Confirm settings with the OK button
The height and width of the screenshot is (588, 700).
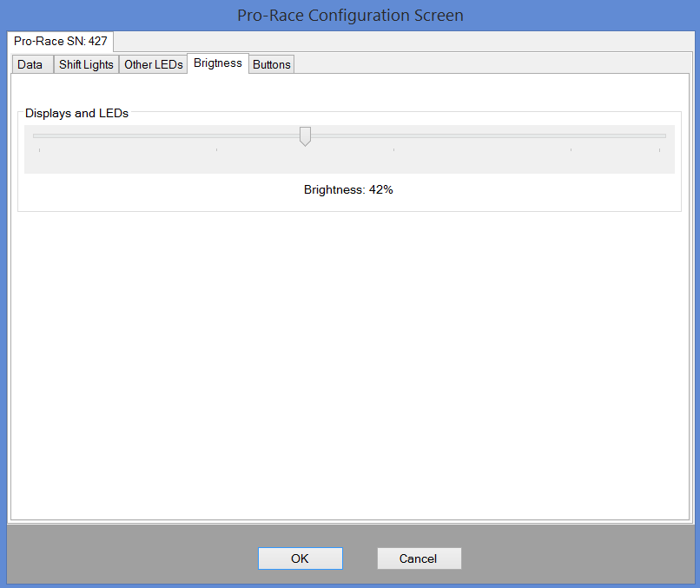tap(300, 558)
